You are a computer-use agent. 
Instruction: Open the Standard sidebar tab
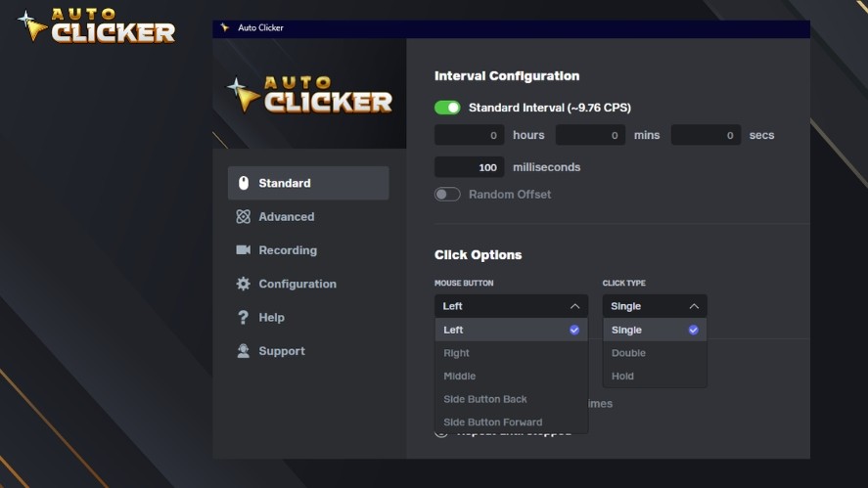308,183
